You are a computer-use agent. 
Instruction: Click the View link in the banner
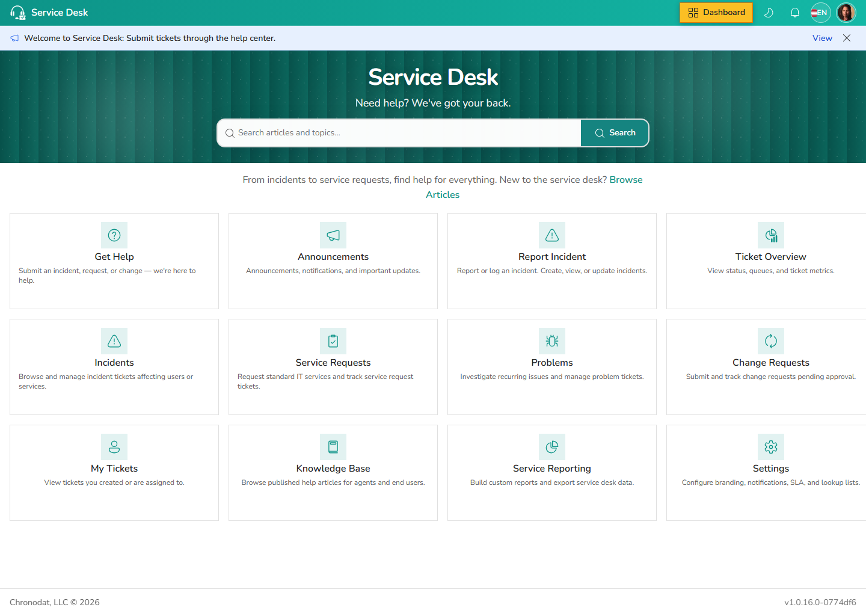(x=822, y=38)
